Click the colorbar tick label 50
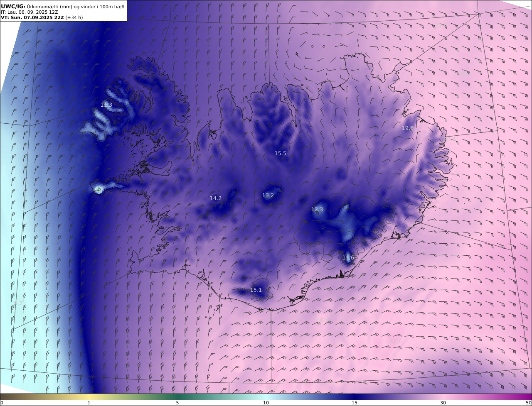The width and height of the screenshot is (532, 406). (x=528, y=403)
